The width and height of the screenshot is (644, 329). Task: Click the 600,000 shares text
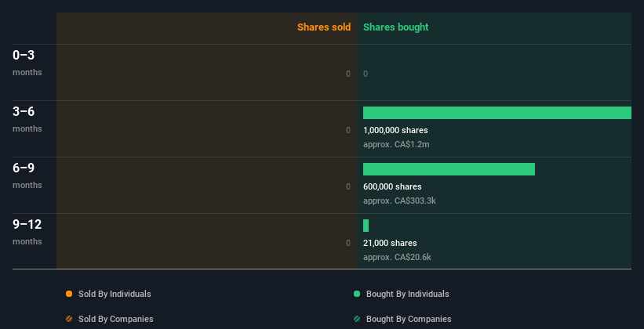coord(392,186)
